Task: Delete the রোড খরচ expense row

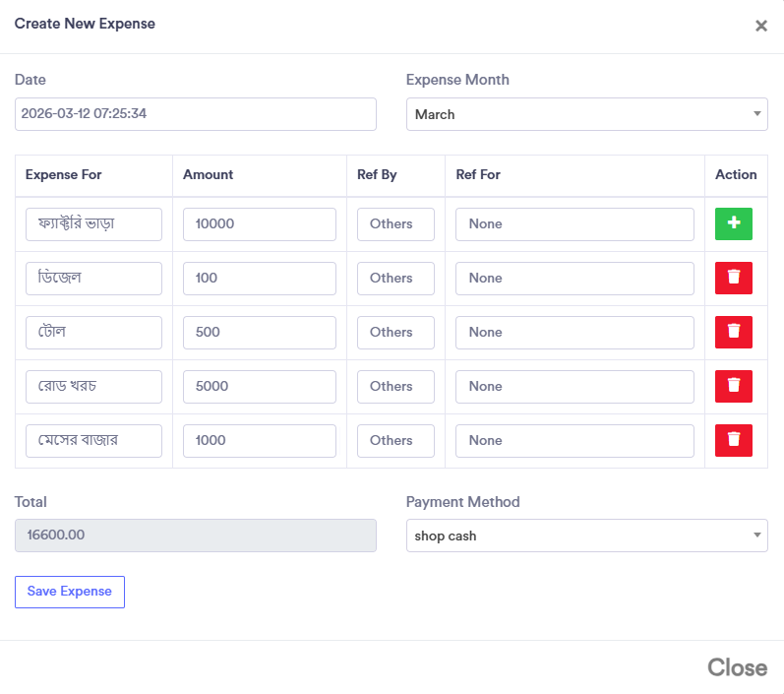Action: [x=733, y=386]
